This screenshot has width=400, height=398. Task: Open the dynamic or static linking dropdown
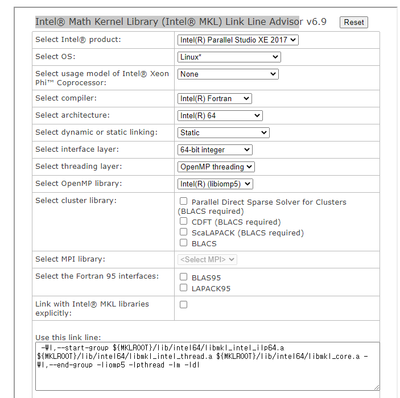(x=223, y=133)
